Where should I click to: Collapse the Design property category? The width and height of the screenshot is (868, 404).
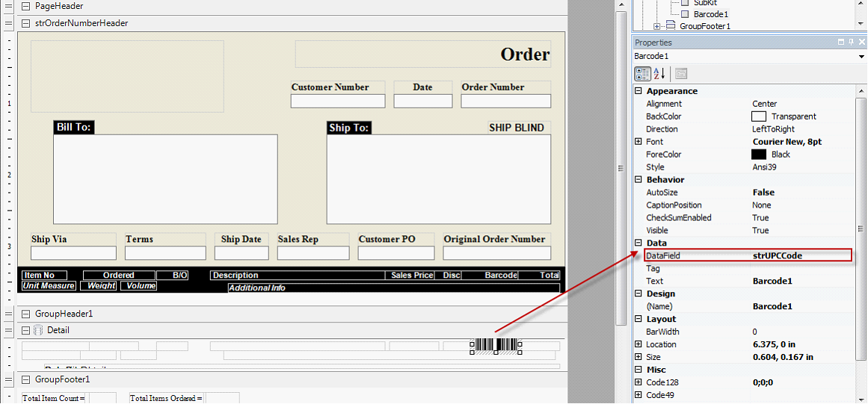pyautogui.click(x=638, y=294)
